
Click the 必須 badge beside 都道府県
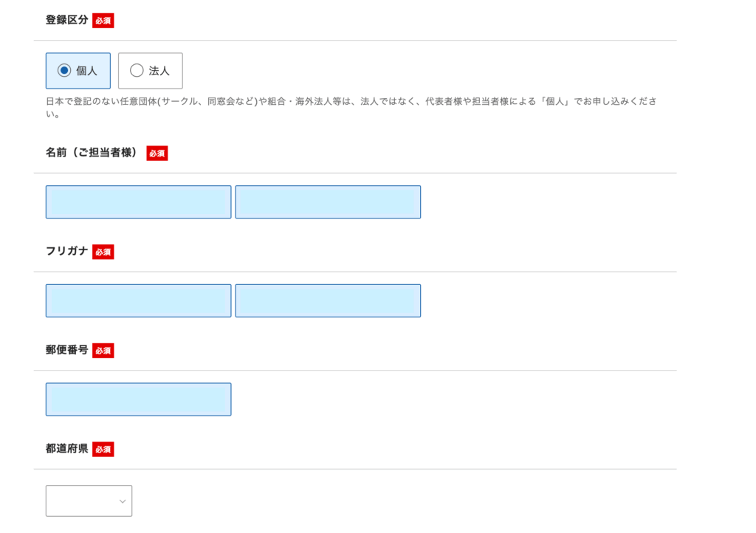tap(103, 450)
